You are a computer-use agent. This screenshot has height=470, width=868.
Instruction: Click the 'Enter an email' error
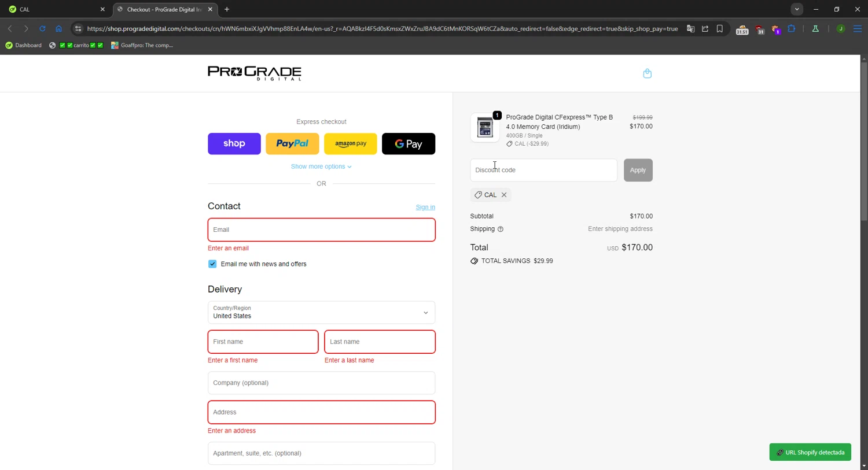coord(228,248)
